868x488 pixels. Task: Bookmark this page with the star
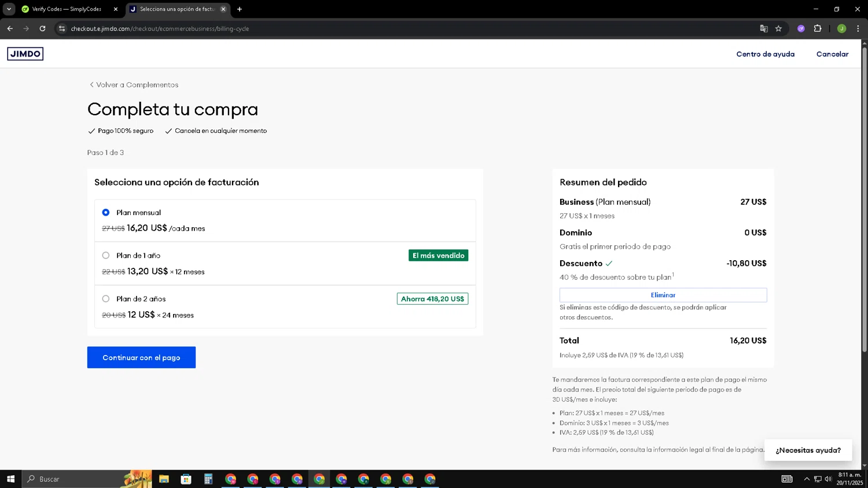point(779,28)
